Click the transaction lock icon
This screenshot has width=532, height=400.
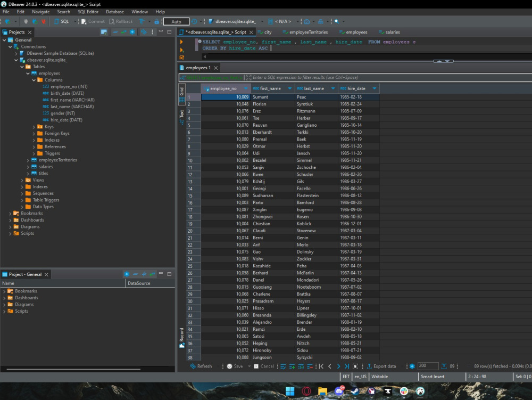coord(156,21)
